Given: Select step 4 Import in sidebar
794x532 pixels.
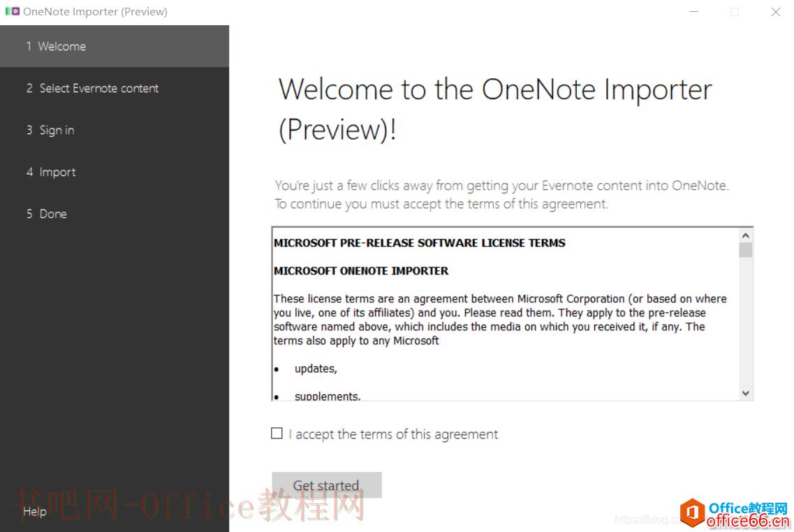Looking at the screenshot, I should click(x=115, y=172).
